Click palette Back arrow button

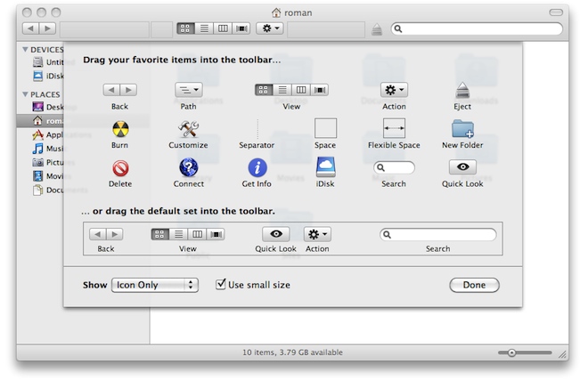pos(111,90)
